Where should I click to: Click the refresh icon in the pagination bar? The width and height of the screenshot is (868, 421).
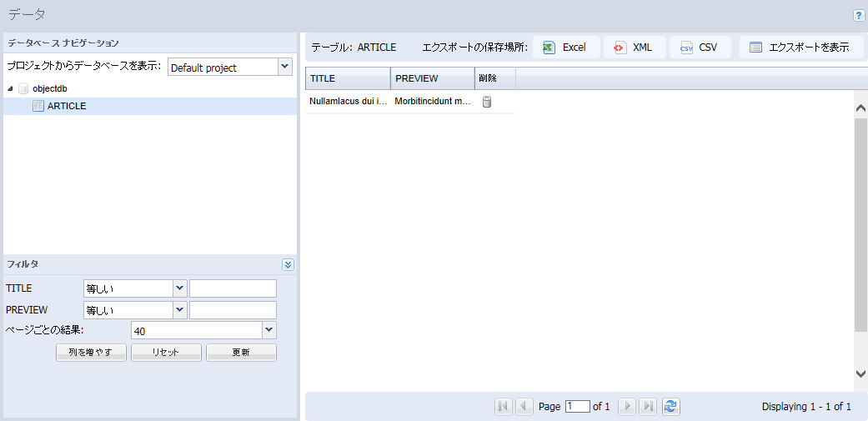pyautogui.click(x=670, y=406)
